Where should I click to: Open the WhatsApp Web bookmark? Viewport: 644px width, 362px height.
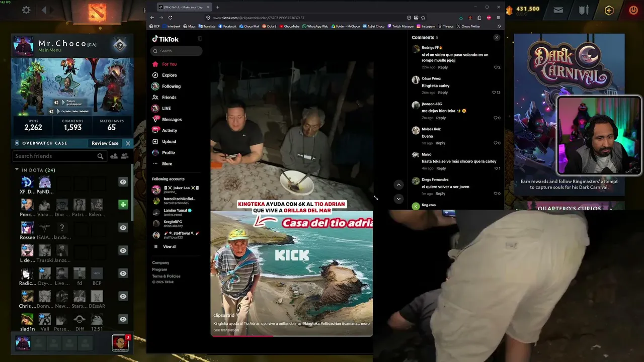pyautogui.click(x=315, y=26)
